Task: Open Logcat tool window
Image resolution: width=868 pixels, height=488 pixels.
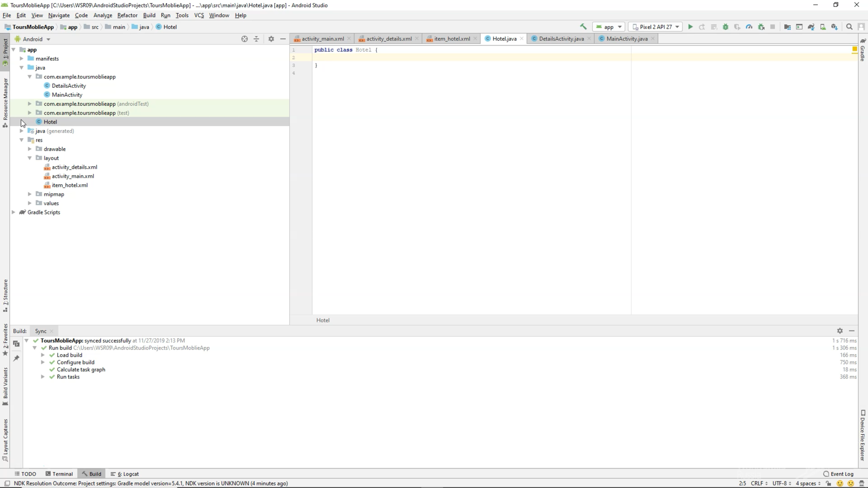Action: (125, 474)
